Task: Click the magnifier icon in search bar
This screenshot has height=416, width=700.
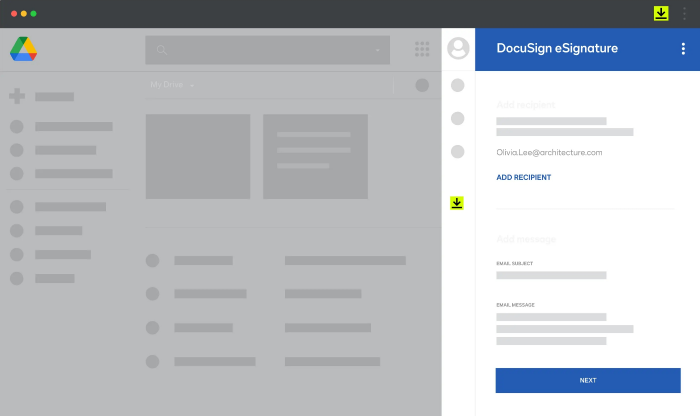Action: 161,50
